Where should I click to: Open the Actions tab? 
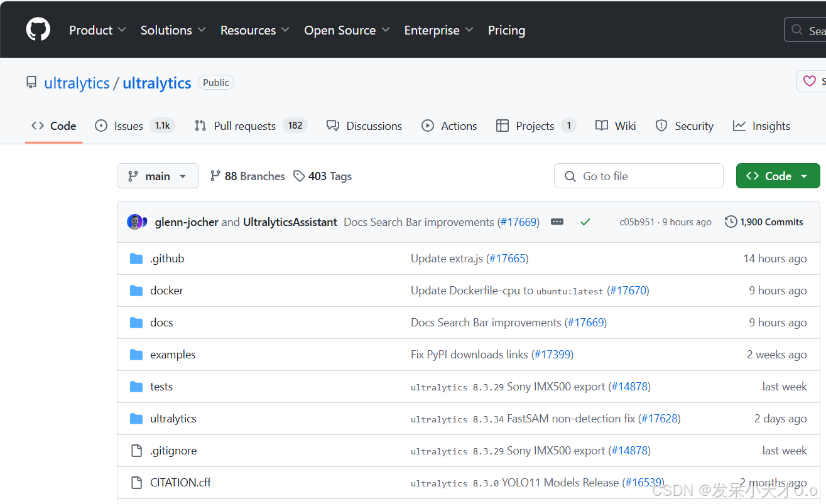point(449,126)
